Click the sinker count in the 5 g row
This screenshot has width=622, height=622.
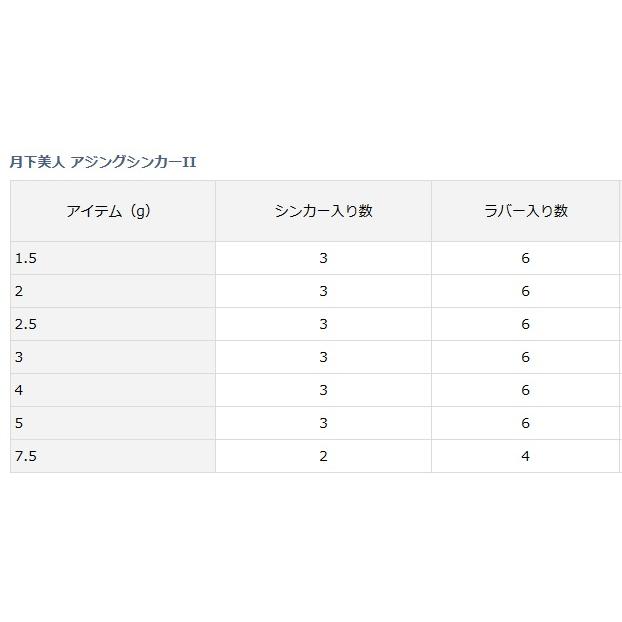(x=323, y=423)
